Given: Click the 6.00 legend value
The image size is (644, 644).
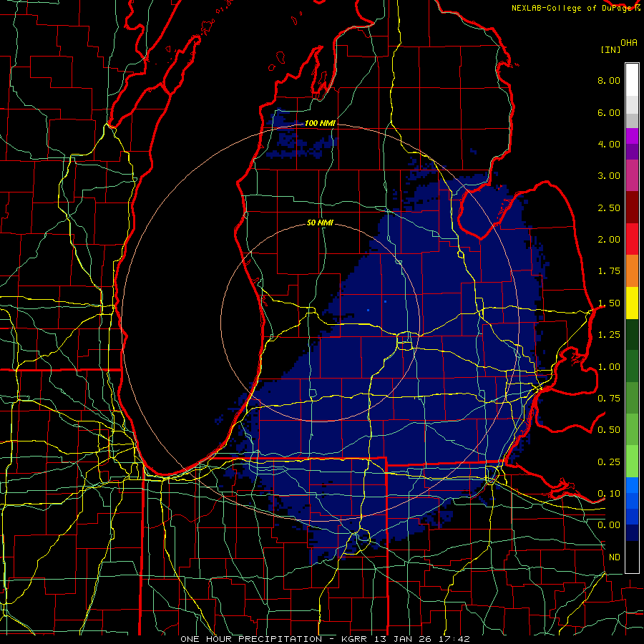Looking at the screenshot, I should point(609,112).
